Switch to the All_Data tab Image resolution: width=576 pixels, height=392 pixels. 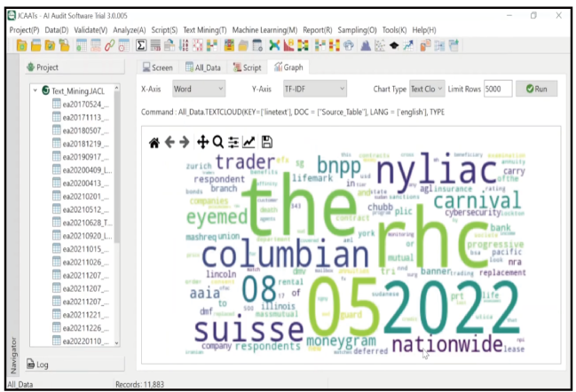coord(203,67)
